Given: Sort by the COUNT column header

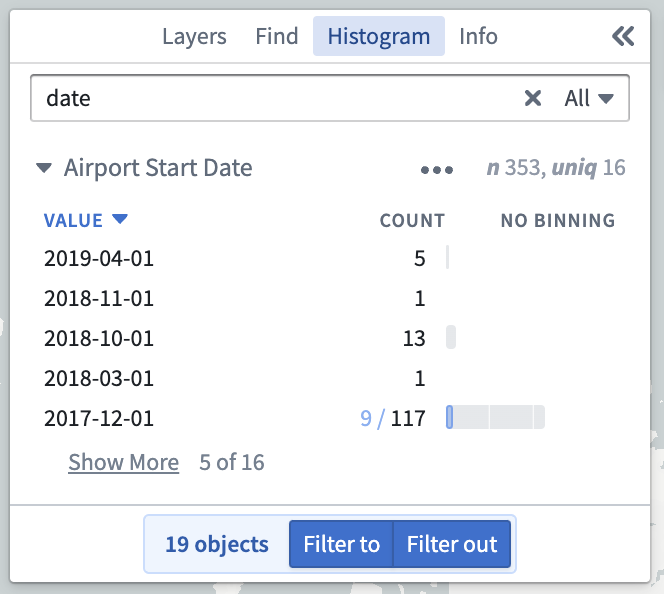Looking at the screenshot, I should (x=412, y=220).
